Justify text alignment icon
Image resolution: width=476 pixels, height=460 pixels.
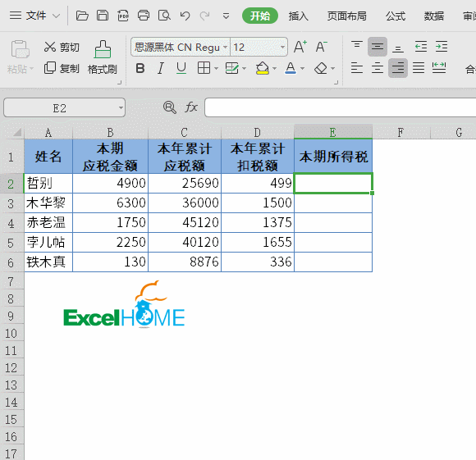(419, 67)
